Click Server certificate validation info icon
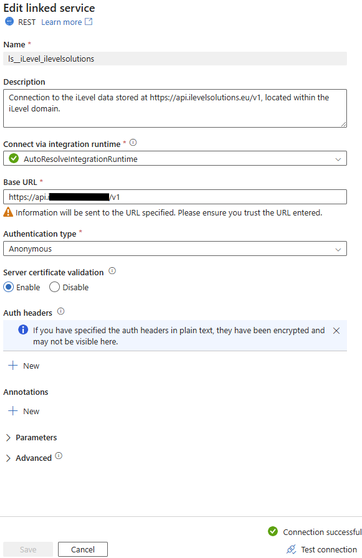This screenshot has width=362, height=558. pos(112,271)
